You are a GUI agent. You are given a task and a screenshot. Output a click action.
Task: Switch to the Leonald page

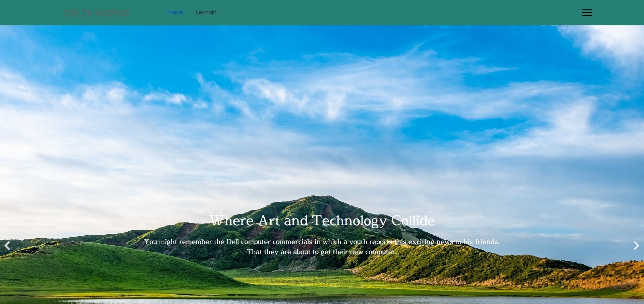click(x=206, y=12)
